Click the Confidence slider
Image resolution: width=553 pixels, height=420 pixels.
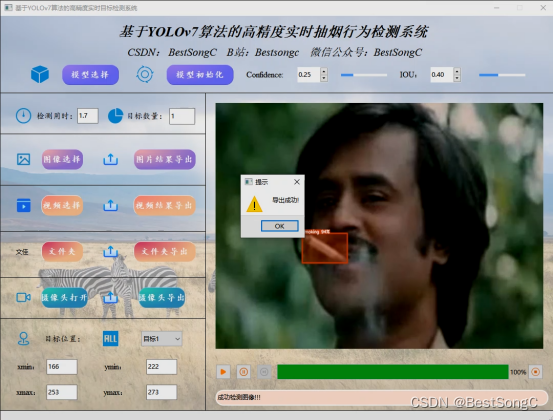(364, 75)
